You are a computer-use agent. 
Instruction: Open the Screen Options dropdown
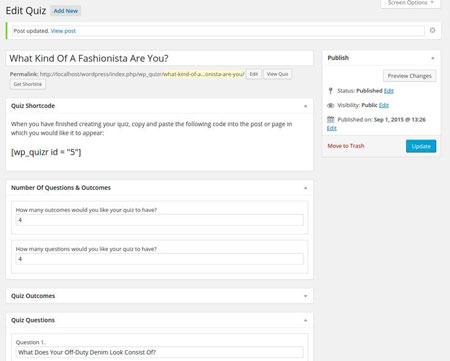[x=411, y=3]
